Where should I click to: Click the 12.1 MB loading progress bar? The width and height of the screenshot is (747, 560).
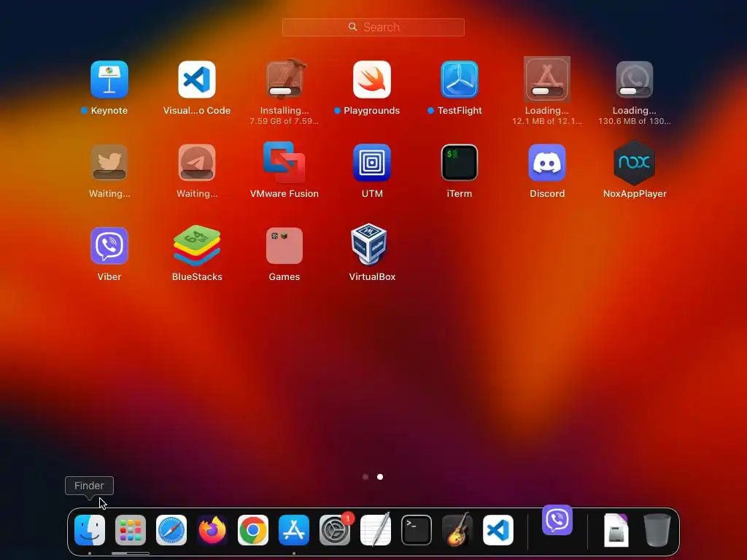tap(547, 91)
